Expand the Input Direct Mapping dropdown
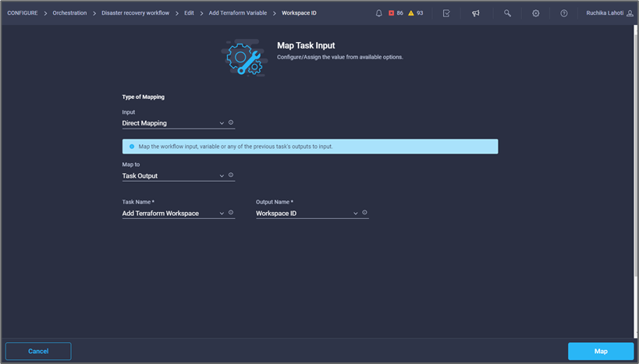Screen dimensions: 639x364 172,123
